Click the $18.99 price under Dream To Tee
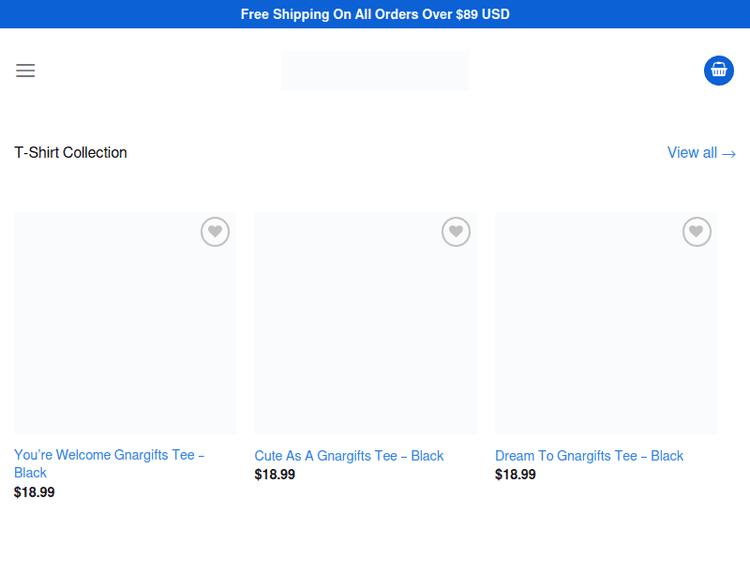The width and height of the screenshot is (750, 563). point(516,475)
